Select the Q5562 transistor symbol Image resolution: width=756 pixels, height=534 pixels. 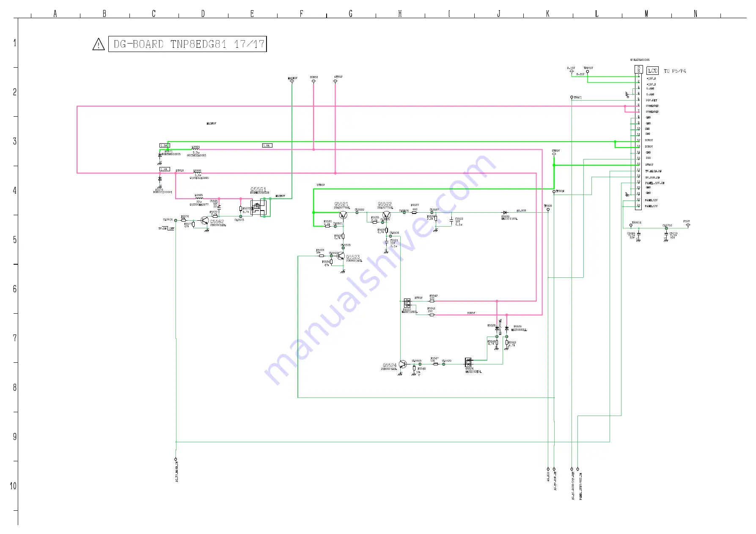click(x=205, y=221)
